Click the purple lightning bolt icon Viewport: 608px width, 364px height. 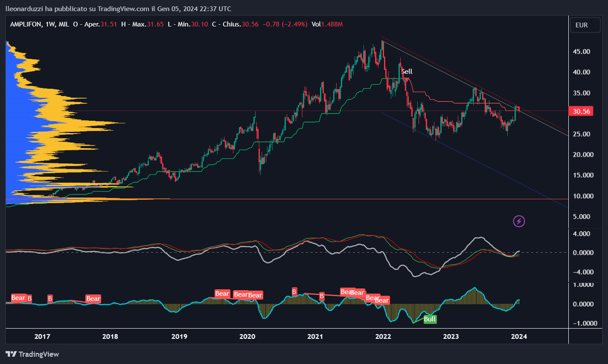click(x=519, y=221)
